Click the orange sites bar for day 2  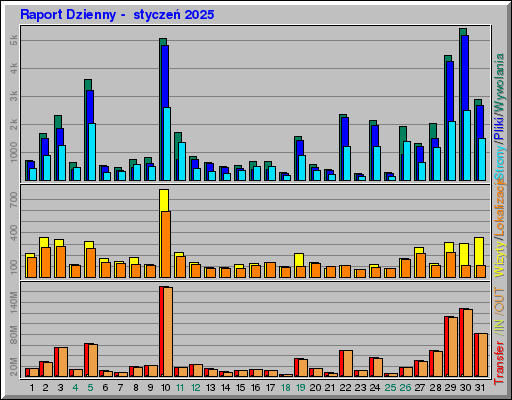coord(46,262)
